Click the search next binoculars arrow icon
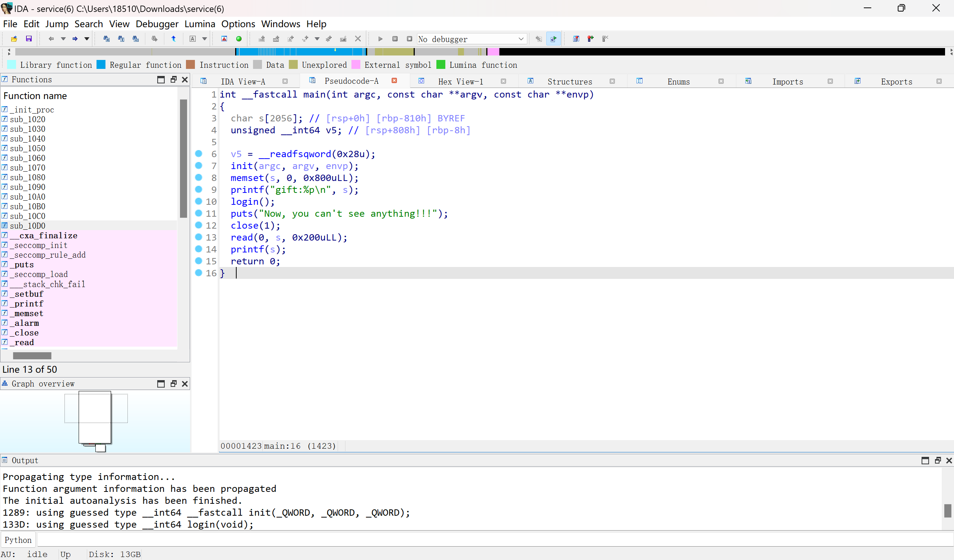This screenshot has height=560, width=954. [154, 39]
